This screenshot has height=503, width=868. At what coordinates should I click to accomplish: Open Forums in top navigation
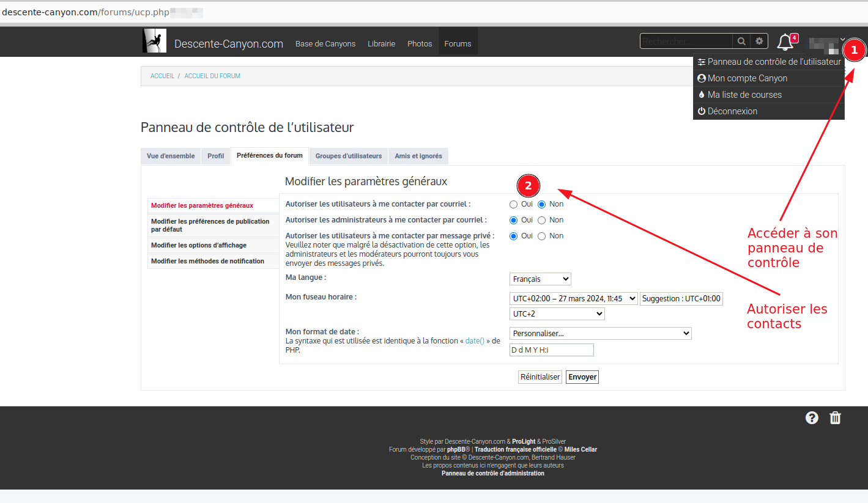pos(458,43)
